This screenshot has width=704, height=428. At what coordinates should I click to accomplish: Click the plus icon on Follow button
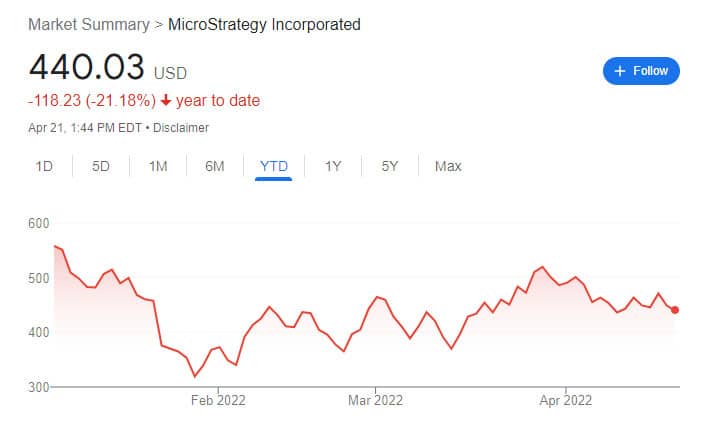point(620,71)
